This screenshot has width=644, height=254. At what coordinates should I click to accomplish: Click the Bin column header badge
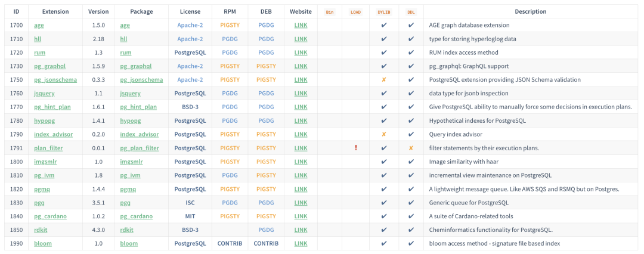(x=330, y=12)
